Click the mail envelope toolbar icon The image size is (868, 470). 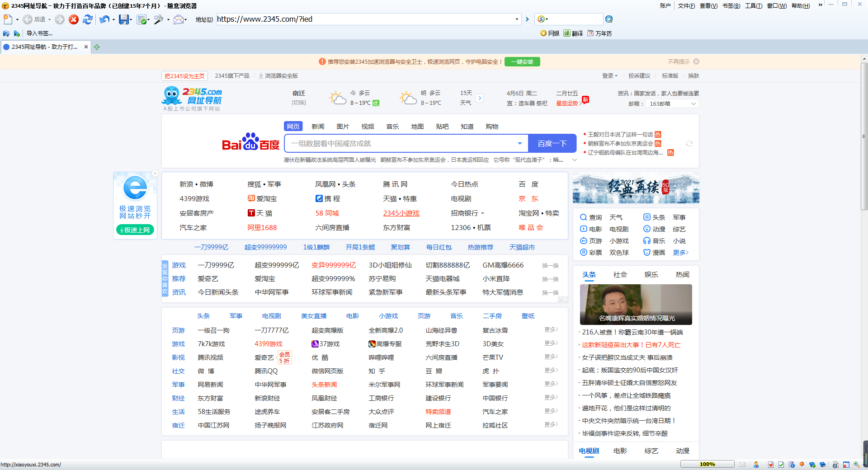point(179,19)
